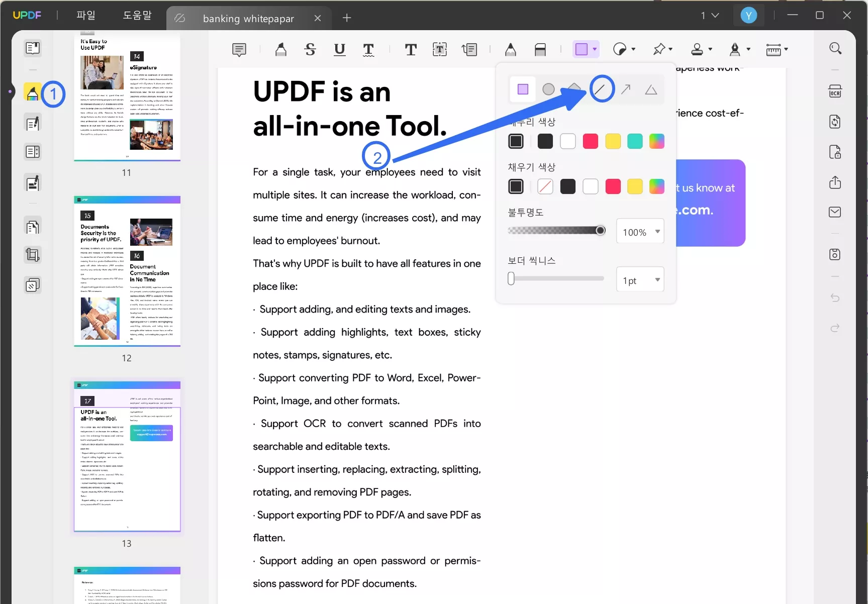Run OCR text recognition from right sidebar
This screenshot has width=868, height=604.
pos(835,91)
